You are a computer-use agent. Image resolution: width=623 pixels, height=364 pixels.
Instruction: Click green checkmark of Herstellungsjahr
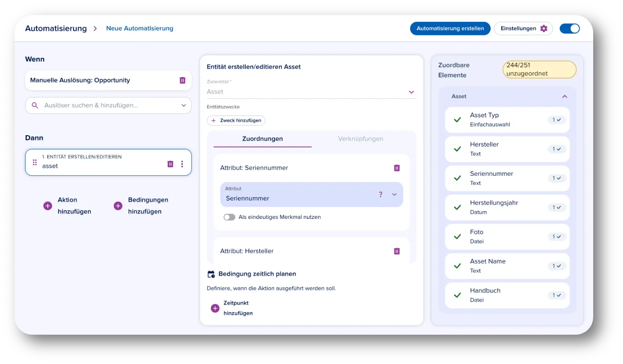pos(457,207)
